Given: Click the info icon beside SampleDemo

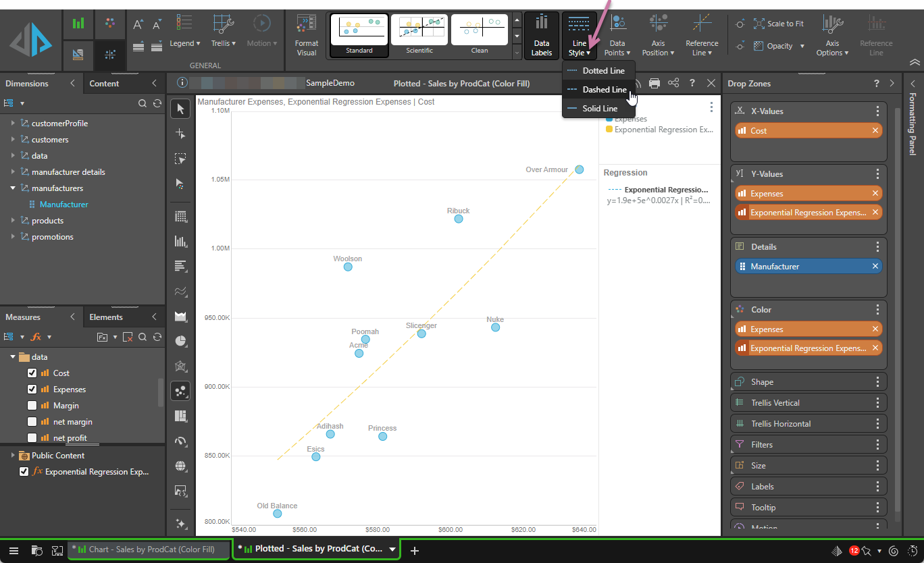Looking at the screenshot, I should click(x=182, y=83).
